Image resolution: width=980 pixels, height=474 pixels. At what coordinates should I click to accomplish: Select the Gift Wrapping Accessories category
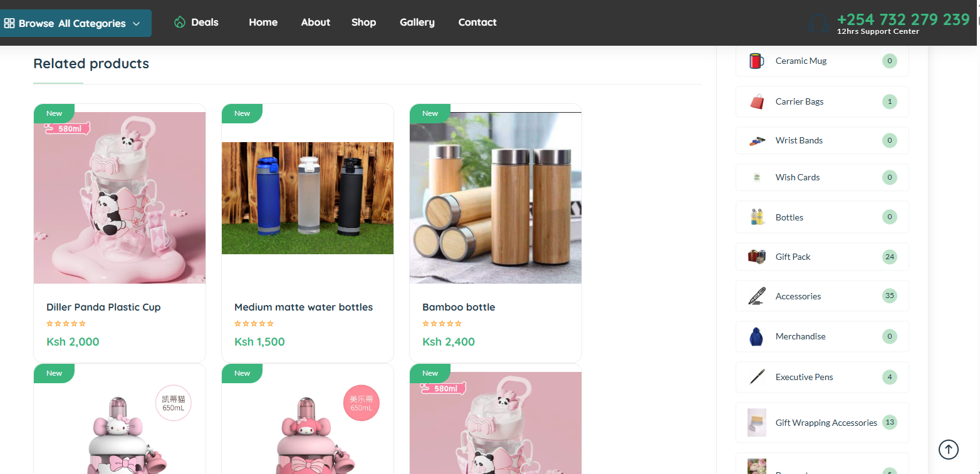pos(825,423)
